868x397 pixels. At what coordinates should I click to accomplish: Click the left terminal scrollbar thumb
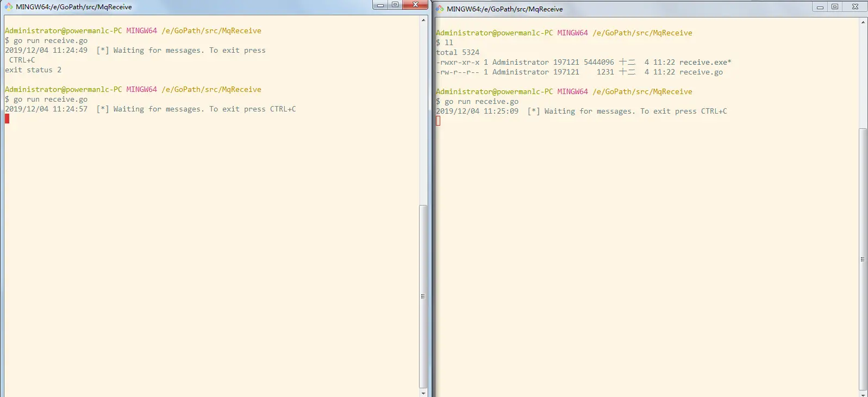(423, 296)
